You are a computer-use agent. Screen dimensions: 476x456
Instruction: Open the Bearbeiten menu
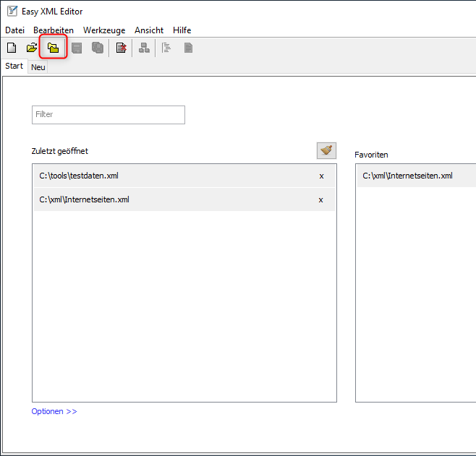tap(54, 30)
